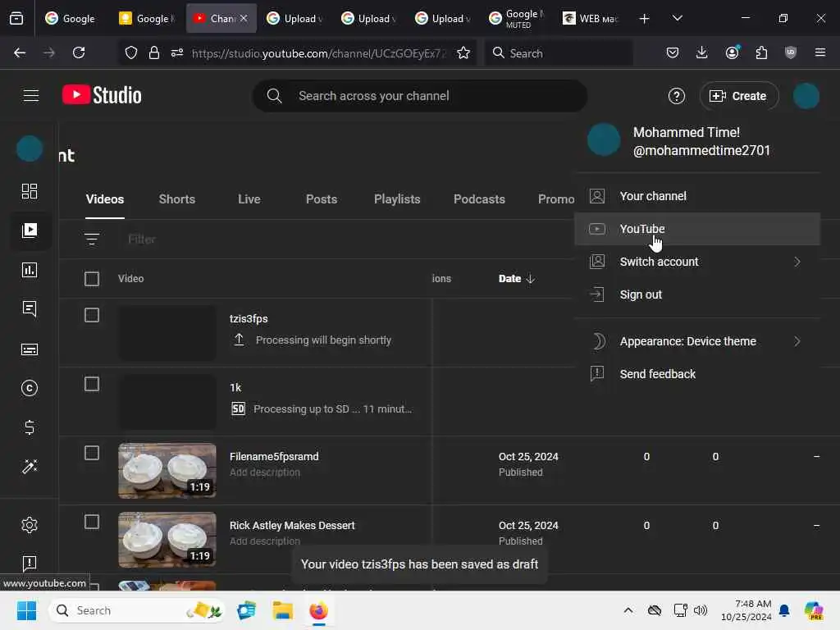Click the tzis3fps video title
This screenshot has width=840, height=630.
[249, 319]
